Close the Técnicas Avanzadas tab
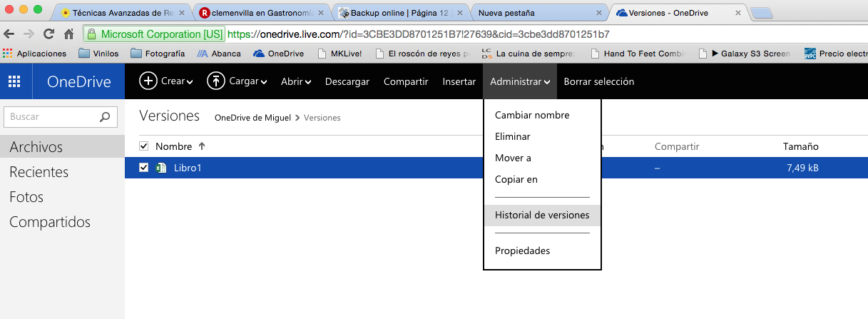This screenshot has height=319, width=868. click(x=181, y=12)
